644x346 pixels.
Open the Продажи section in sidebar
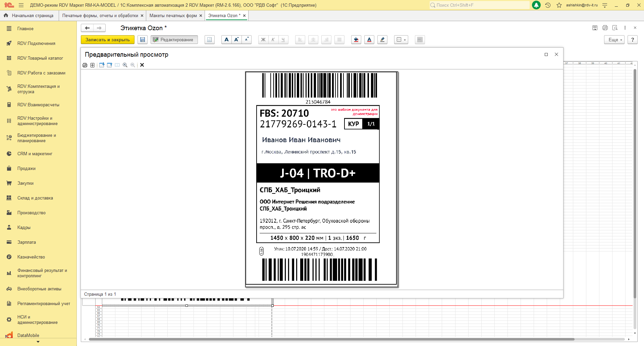coord(26,168)
